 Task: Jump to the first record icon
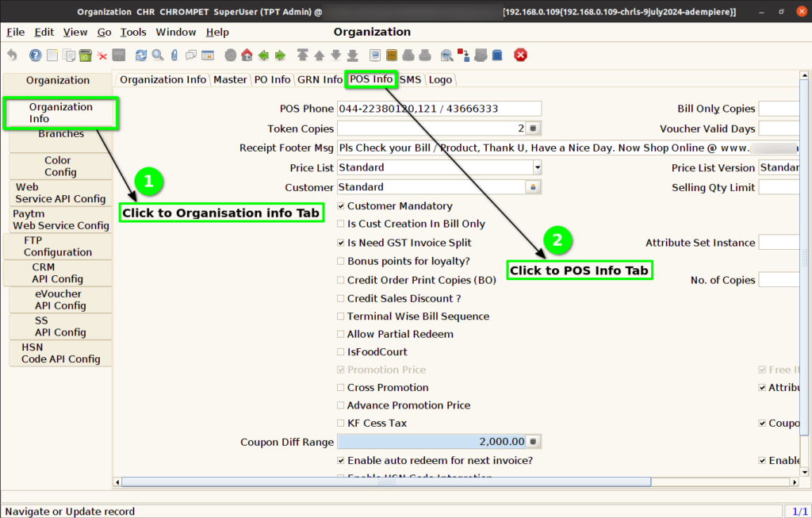tap(302, 55)
